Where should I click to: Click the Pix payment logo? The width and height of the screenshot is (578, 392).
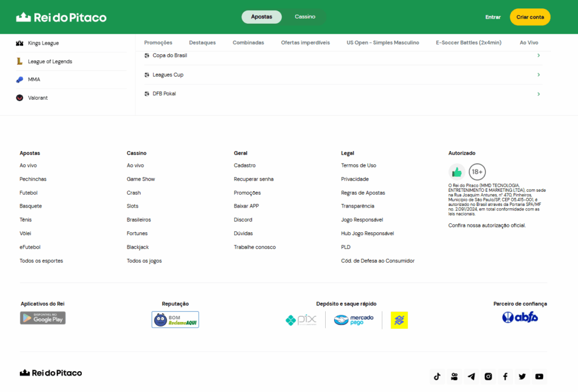[301, 320]
